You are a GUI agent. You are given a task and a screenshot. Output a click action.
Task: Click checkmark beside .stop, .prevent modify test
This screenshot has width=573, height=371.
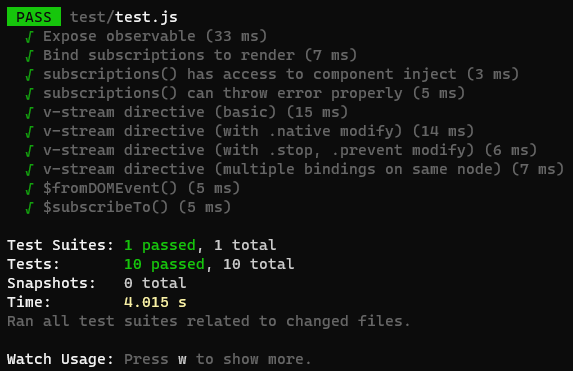coord(29,151)
